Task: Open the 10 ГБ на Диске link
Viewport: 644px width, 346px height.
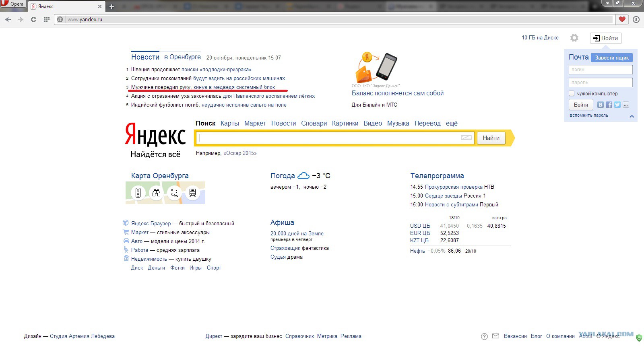Action: point(540,37)
